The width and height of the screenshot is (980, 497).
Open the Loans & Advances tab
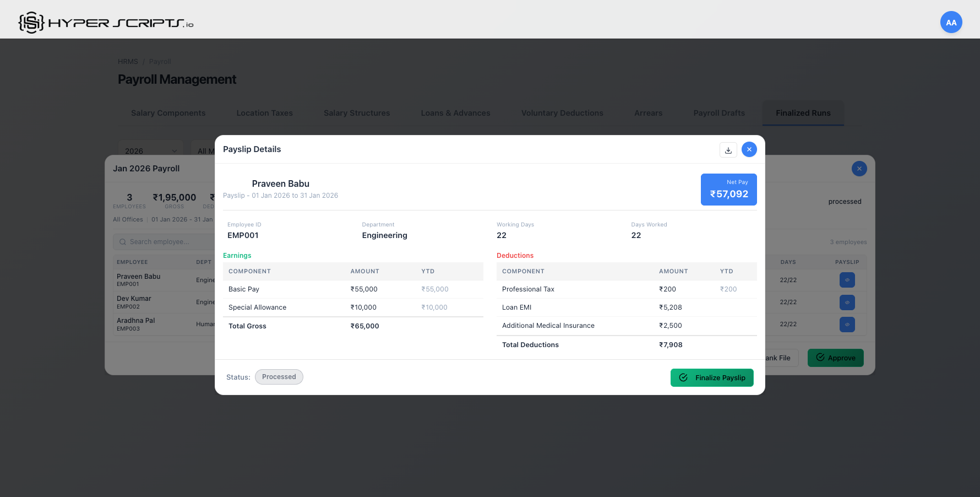pos(455,113)
